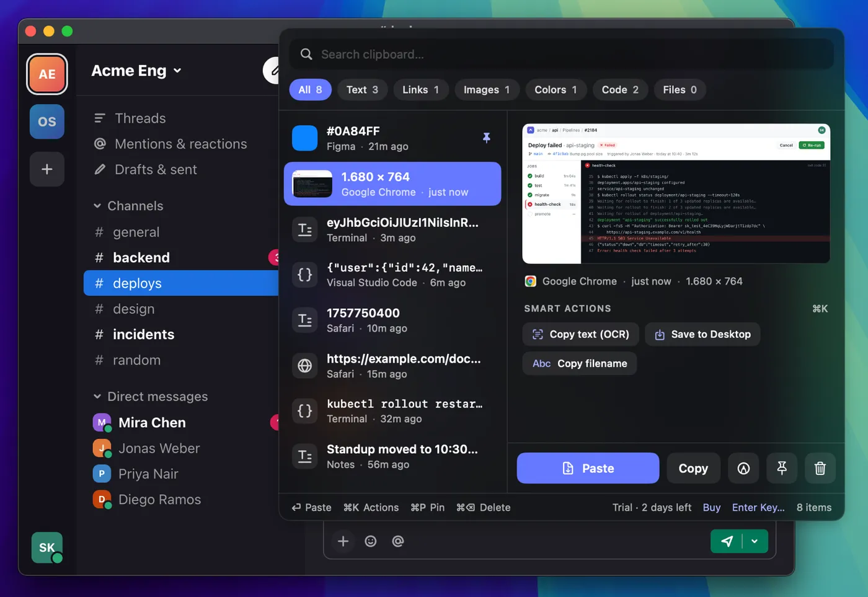Click the blue #0A84FF color swatch
Screen dimensions: 868x597
pos(305,138)
